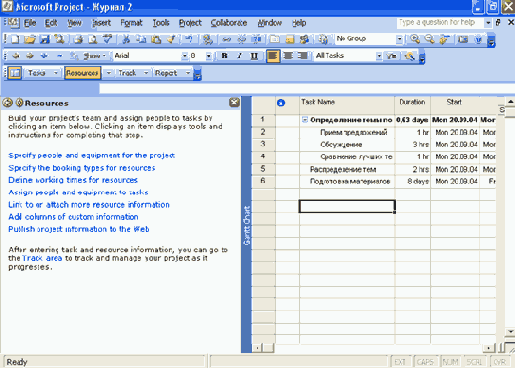Toggle Bold formatting button
Viewport: 515px width, 368px height.
click(x=225, y=56)
